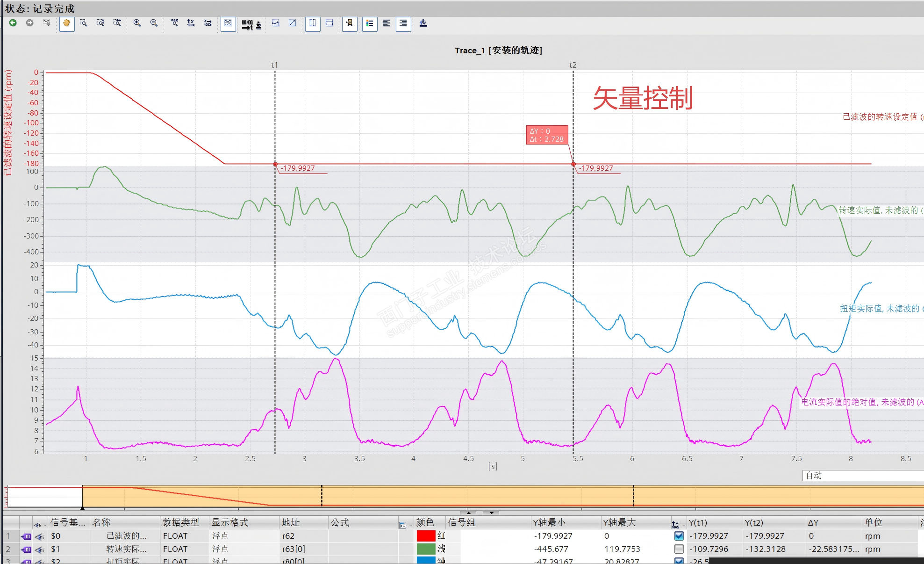Click address cell r63[0]
Screen dimensions: 924x564
[x=294, y=549]
